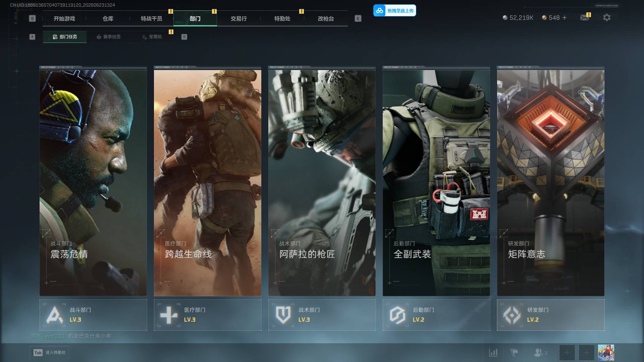Switch to the 赛季任务 sub-tab
Screen dimensions: 644x362
pyautogui.click(x=108, y=37)
